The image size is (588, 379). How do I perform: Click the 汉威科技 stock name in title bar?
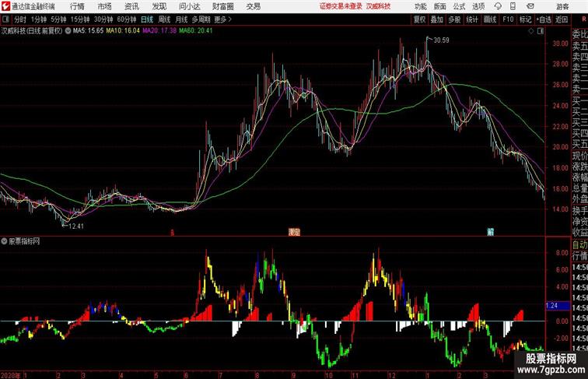point(378,6)
